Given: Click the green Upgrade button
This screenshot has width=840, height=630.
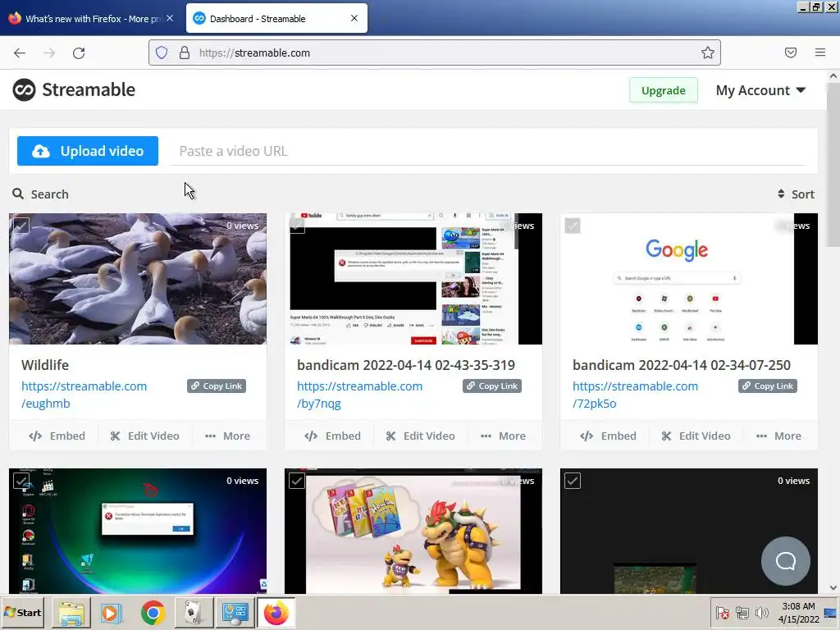Looking at the screenshot, I should pos(663,90).
